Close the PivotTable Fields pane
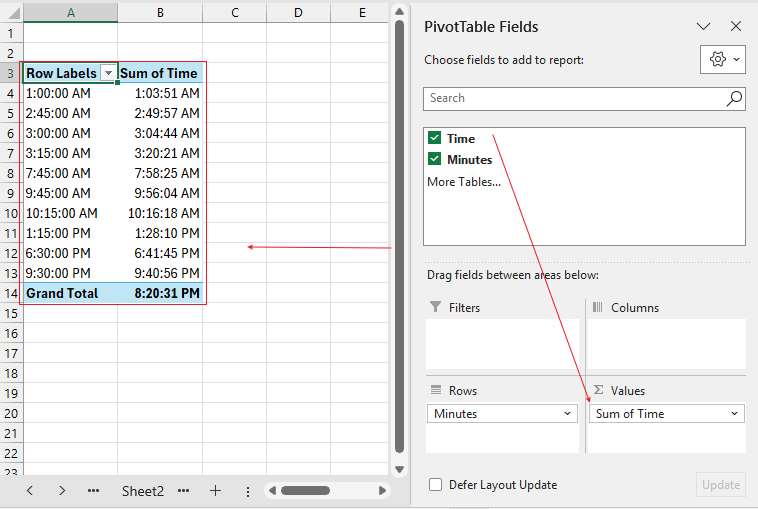Viewport: 758px width, 509px height. [736, 27]
